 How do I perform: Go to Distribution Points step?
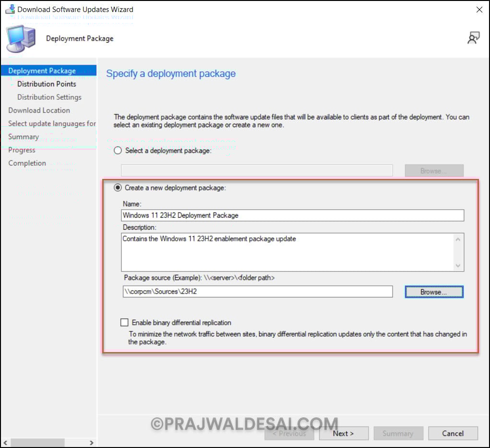click(x=47, y=84)
